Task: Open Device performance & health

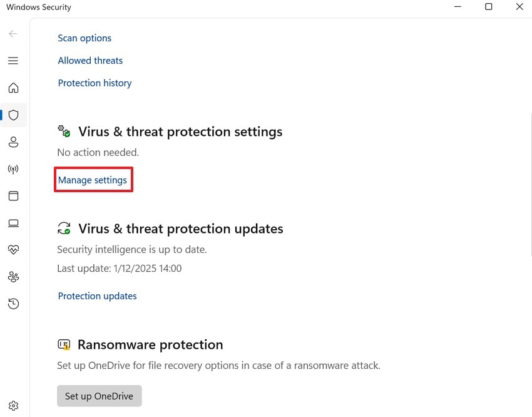Action: pos(13,250)
